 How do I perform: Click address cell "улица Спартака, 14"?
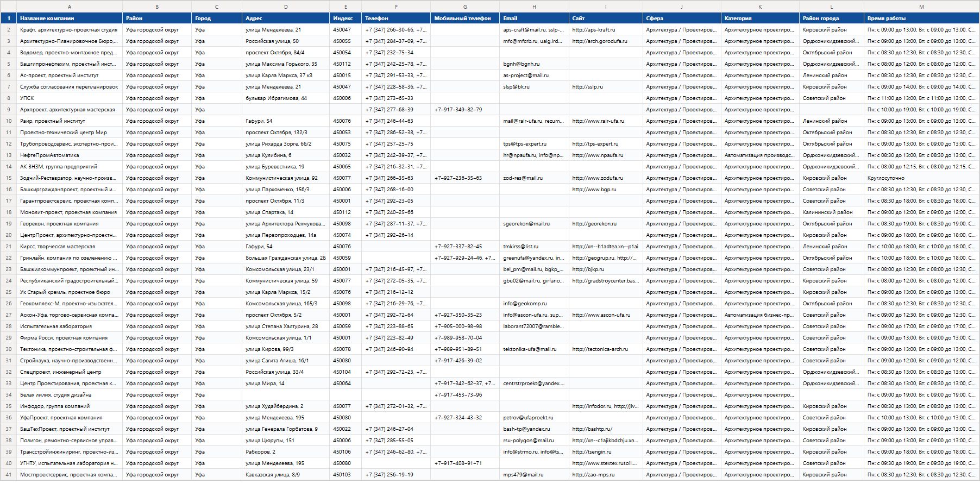[x=286, y=212]
